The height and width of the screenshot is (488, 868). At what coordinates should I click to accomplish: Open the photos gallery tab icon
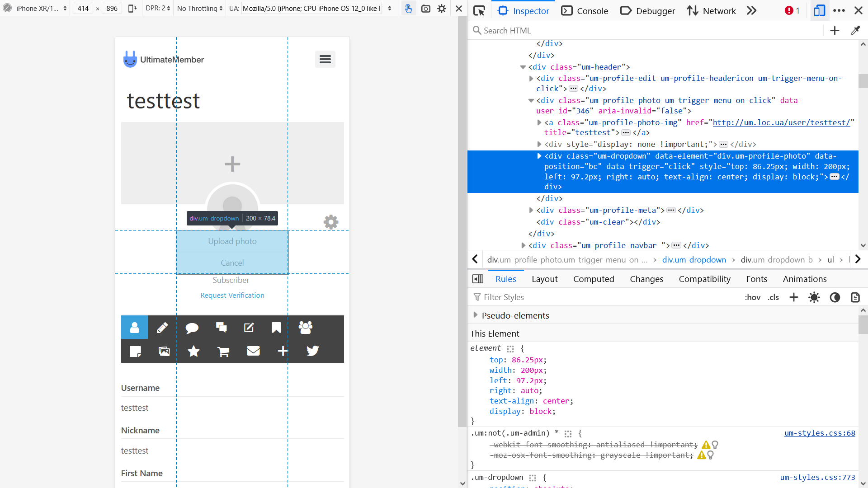[164, 351]
